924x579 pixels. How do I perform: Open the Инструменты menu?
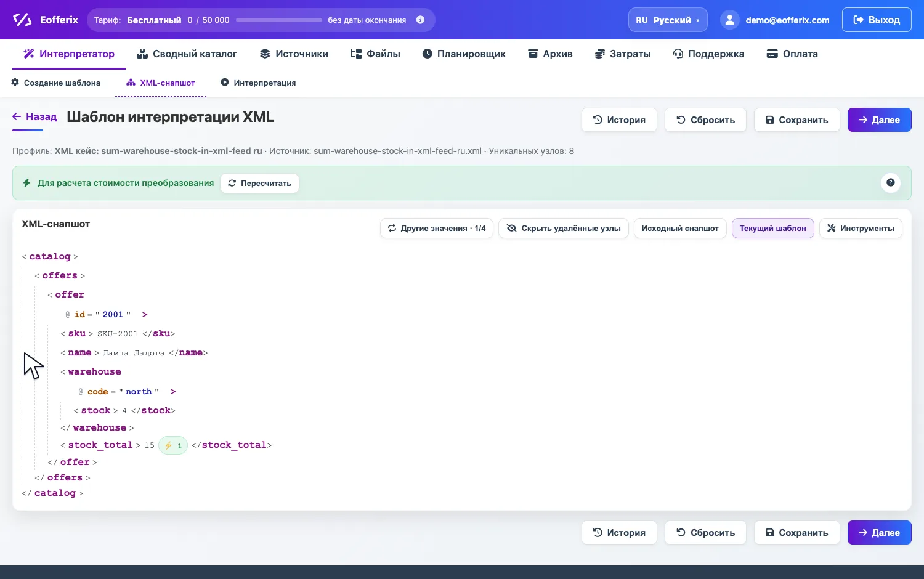(x=861, y=228)
